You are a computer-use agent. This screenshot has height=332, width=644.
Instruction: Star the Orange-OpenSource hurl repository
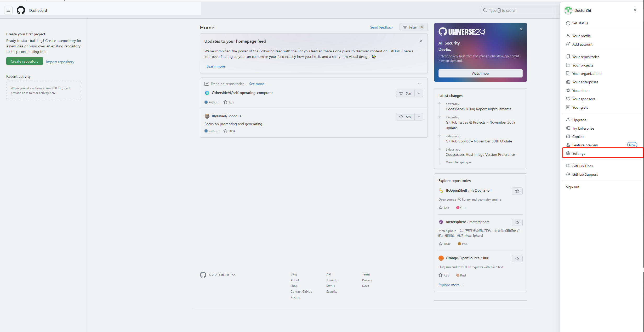point(517,259)
